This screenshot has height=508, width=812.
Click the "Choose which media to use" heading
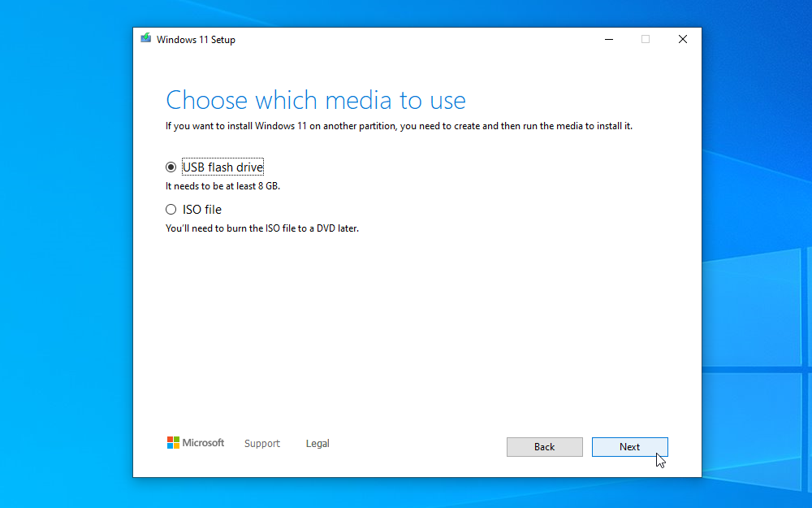tap(316, 100)
